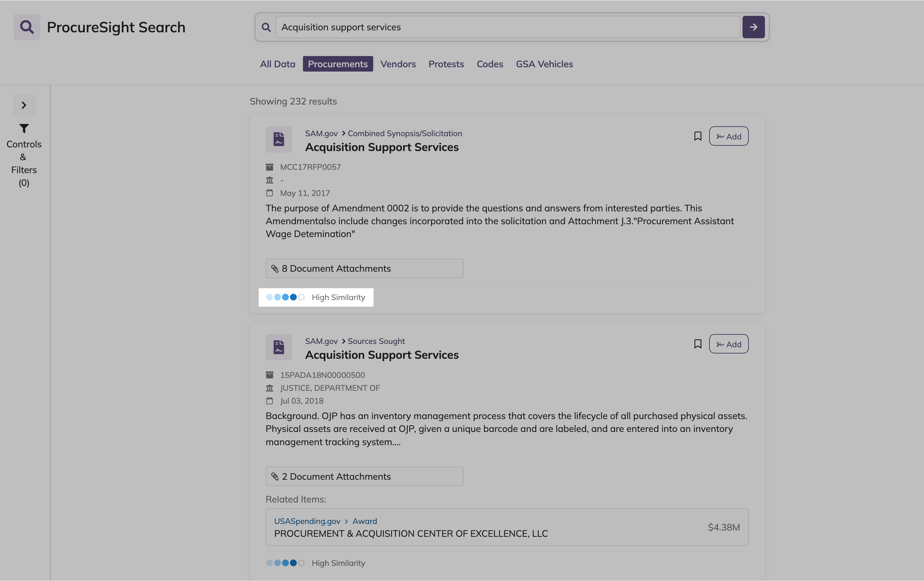
Task: Add the Sources Sought result
Action: [x=728, y=344]
